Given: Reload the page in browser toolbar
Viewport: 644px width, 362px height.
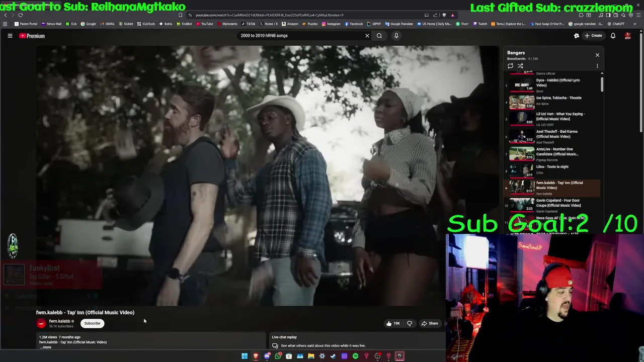Looking at the screenshot, I should (21, 15).
